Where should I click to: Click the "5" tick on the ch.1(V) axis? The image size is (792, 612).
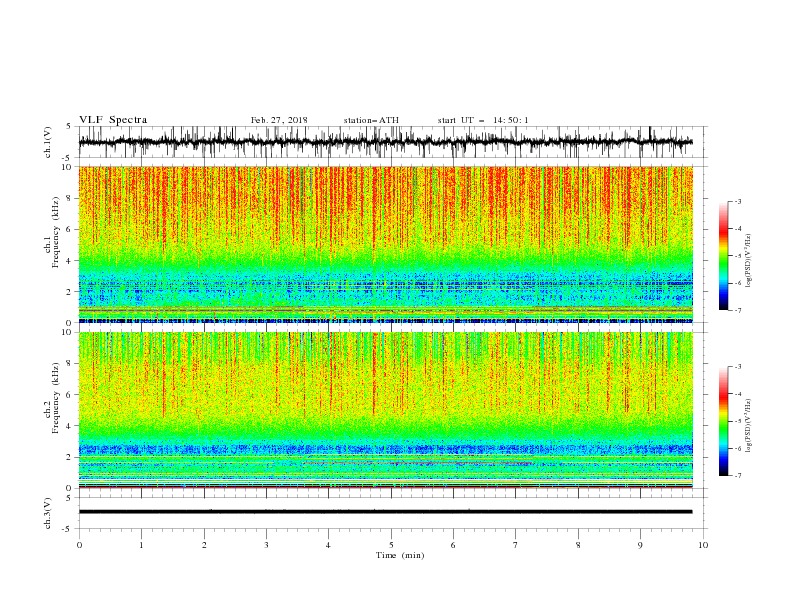point(70,127)
